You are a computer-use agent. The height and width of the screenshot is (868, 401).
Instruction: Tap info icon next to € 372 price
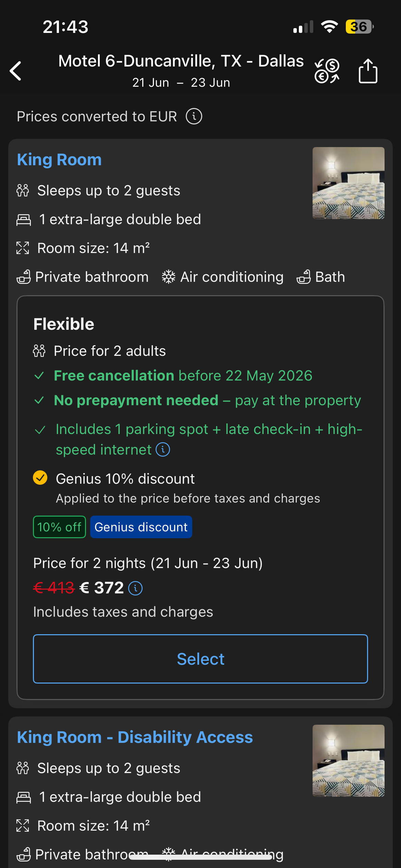135,588
